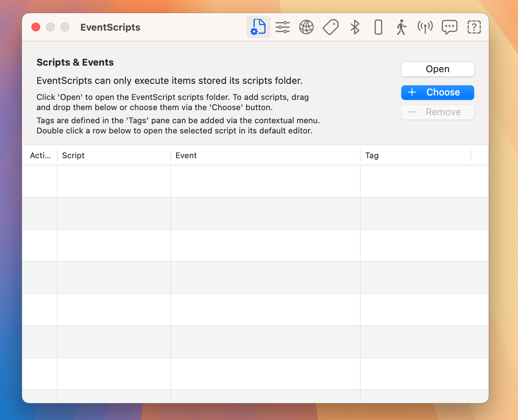Open the Tags pane icon
Image resolution: width=518 pixels, height=420 pixels.
pyautogui.click(x=331, y=27)
